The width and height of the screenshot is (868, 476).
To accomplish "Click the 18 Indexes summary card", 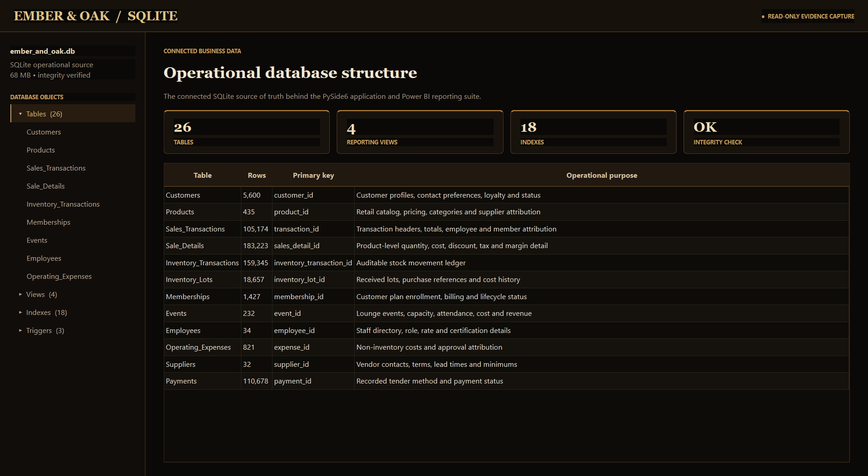I will [593, 132].
